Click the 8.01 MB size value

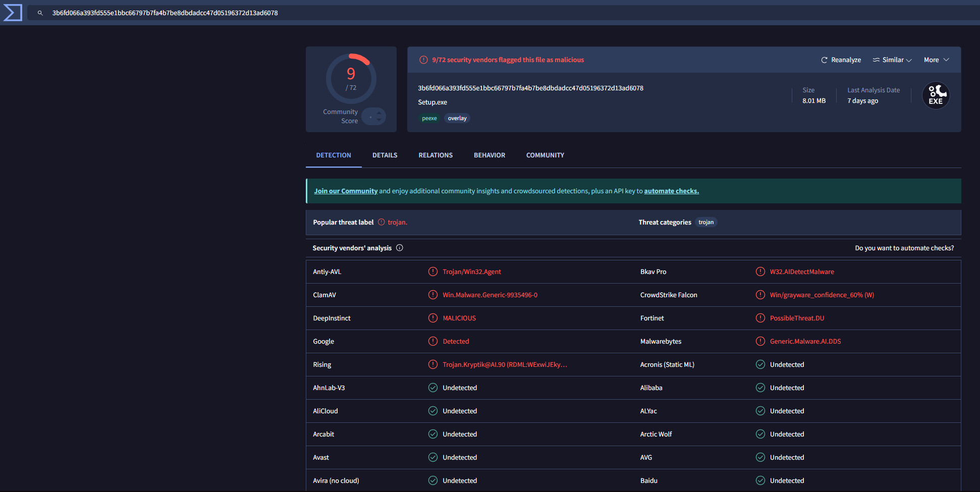814,101
